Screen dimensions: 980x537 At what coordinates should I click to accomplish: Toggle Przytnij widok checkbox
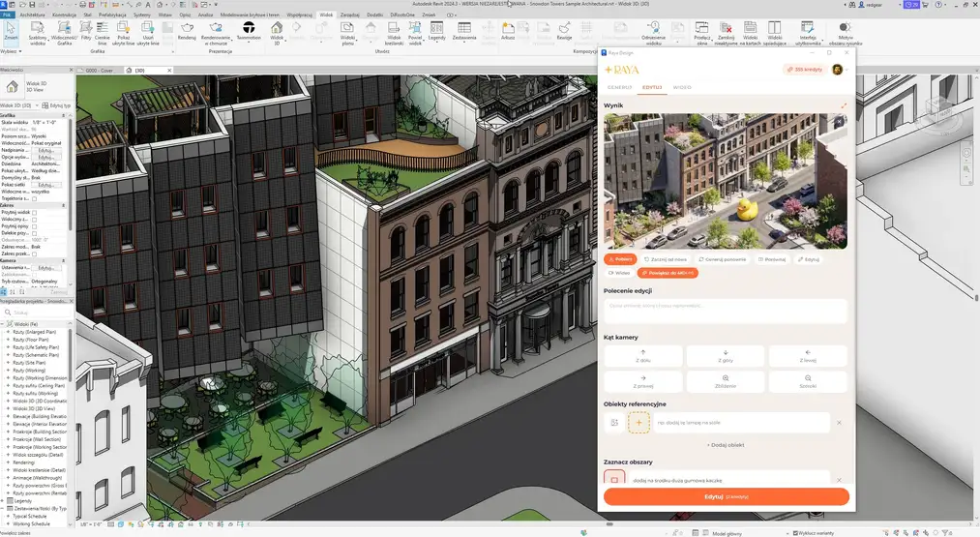point(35,213)
